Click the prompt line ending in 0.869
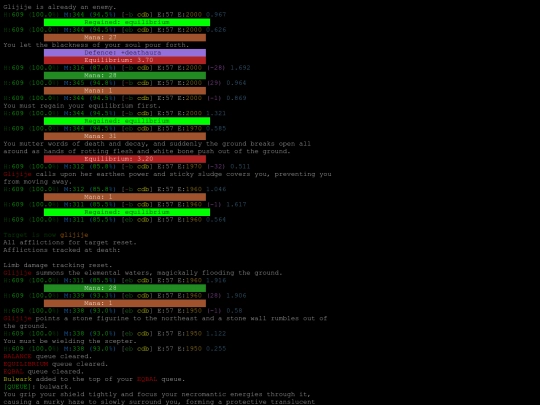 [125, 98]
